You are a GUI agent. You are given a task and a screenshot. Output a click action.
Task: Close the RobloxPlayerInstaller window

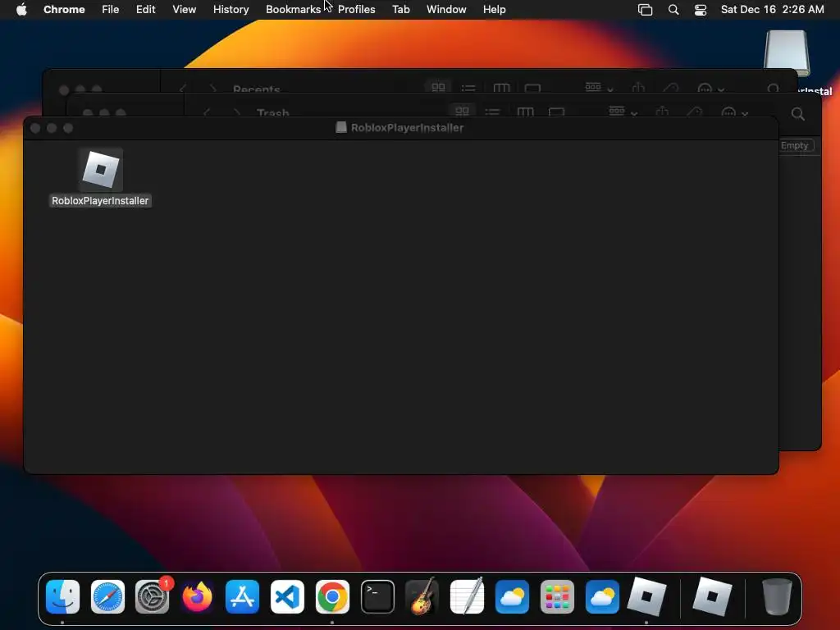tap(35, 128)
